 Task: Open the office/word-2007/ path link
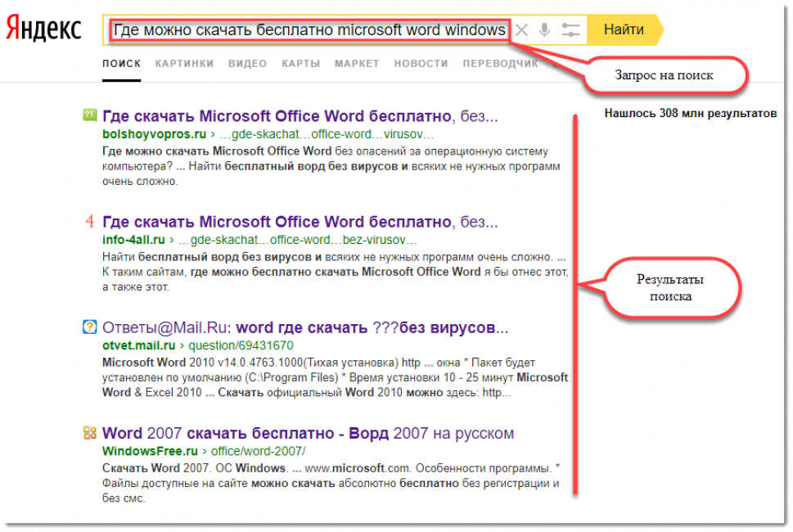click(x=258, y=451)
